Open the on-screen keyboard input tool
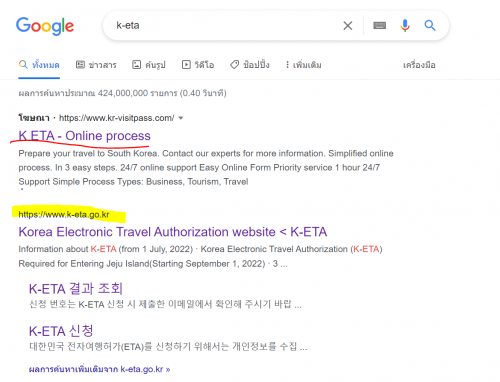 (x=379, y=25)
